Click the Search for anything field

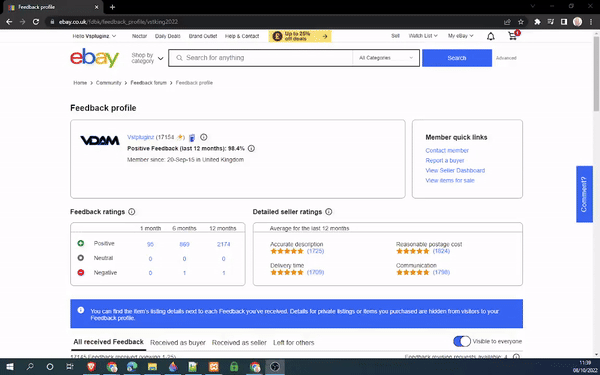(x=260, y=58)
